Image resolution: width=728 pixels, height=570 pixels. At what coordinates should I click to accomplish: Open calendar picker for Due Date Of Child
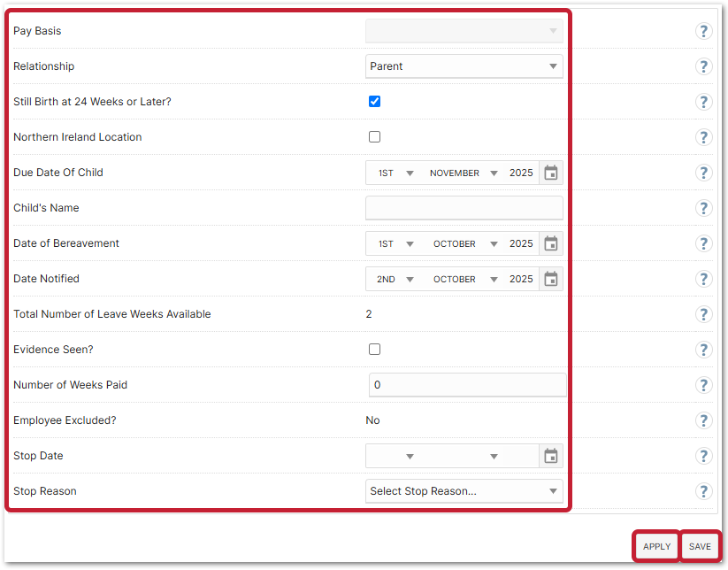(x=550, y=173)
